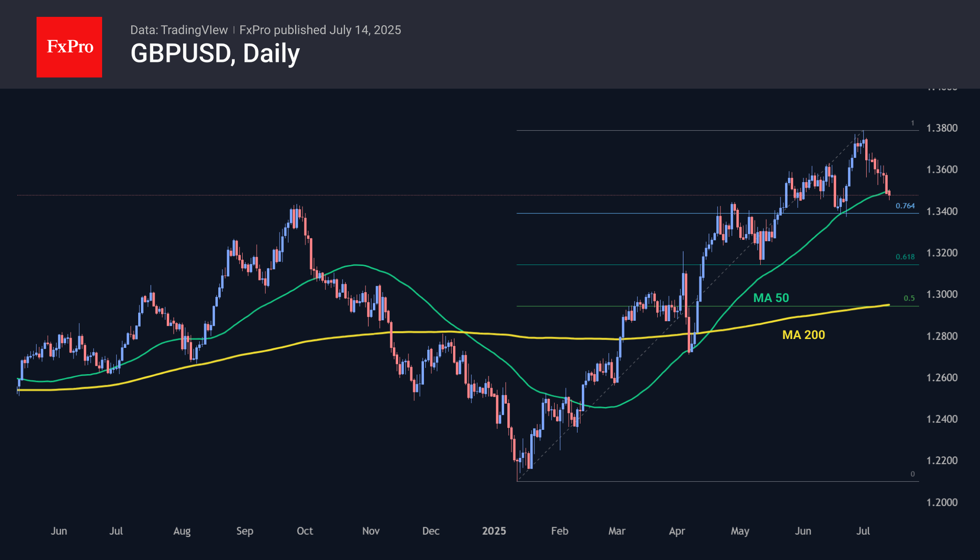Click the Apr label on time axis
This screenshot has height=560, width=980.
676,531
